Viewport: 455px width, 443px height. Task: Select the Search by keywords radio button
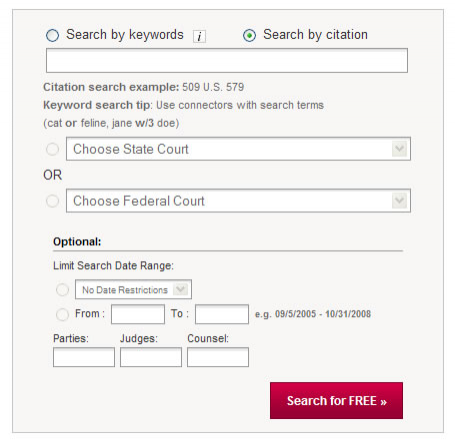point(52,35)
